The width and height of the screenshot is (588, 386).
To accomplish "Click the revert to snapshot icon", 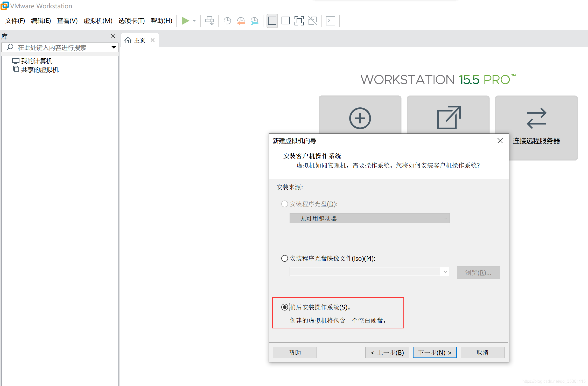I will click(x=241, y=21).
